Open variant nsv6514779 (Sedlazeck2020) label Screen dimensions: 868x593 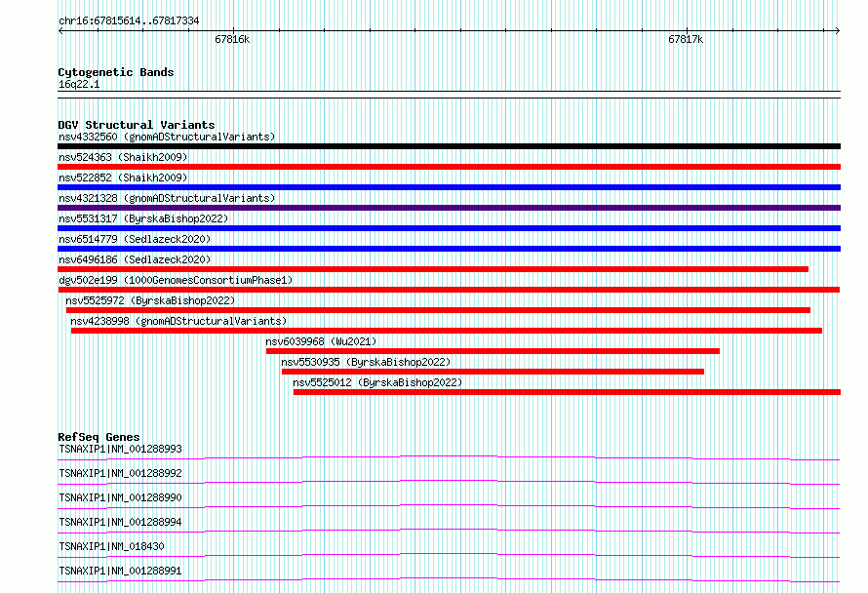click(x=135, y=239)
